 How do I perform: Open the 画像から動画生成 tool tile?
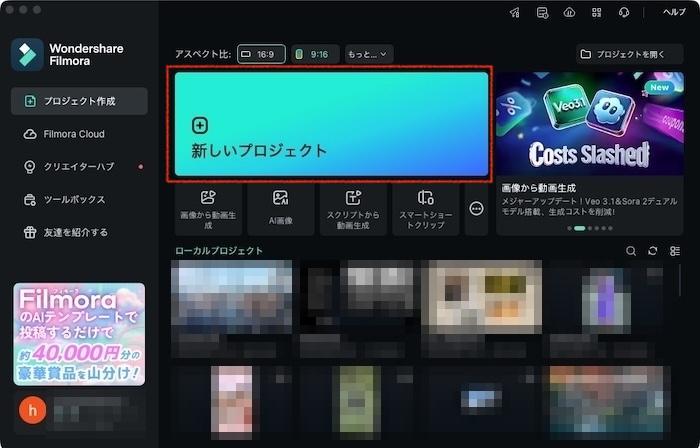[x=208, y=209]
